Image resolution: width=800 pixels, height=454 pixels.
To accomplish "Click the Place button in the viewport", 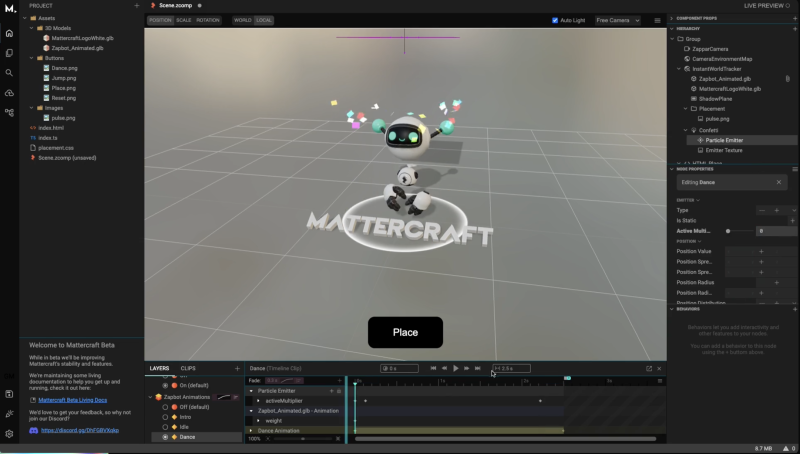I will (x=405, y=332).
